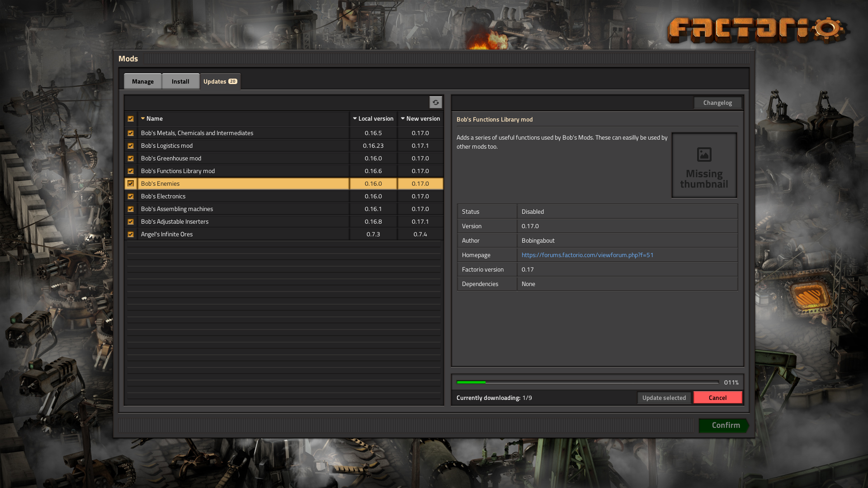Click the Author value Bobingabout
The image size is (868, 488).
tap(538, 240)
